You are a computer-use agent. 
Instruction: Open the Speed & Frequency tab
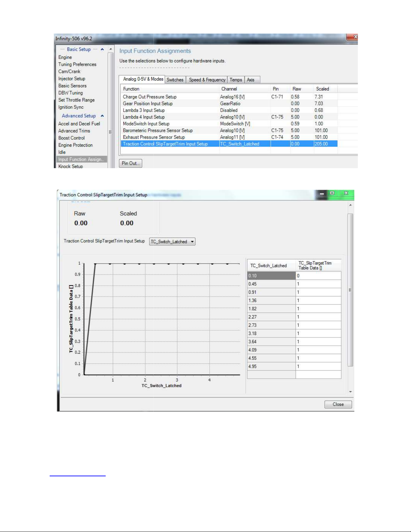coord(207,80)
